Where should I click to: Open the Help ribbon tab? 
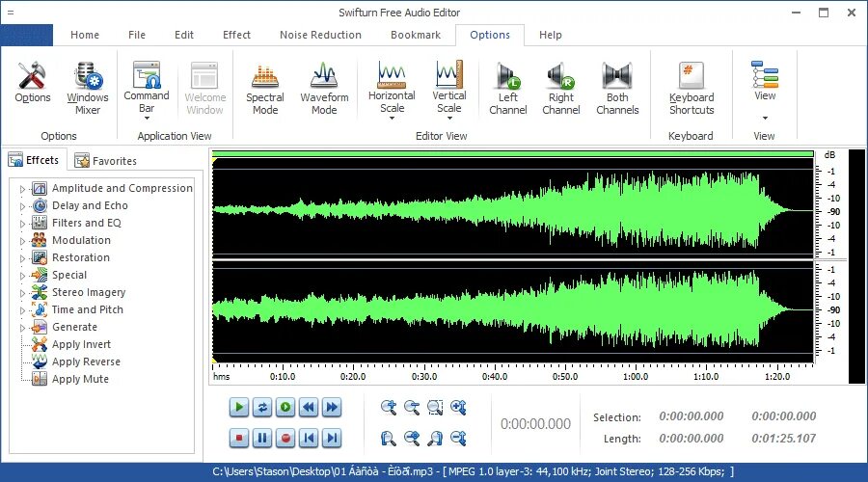coord(551,35)
